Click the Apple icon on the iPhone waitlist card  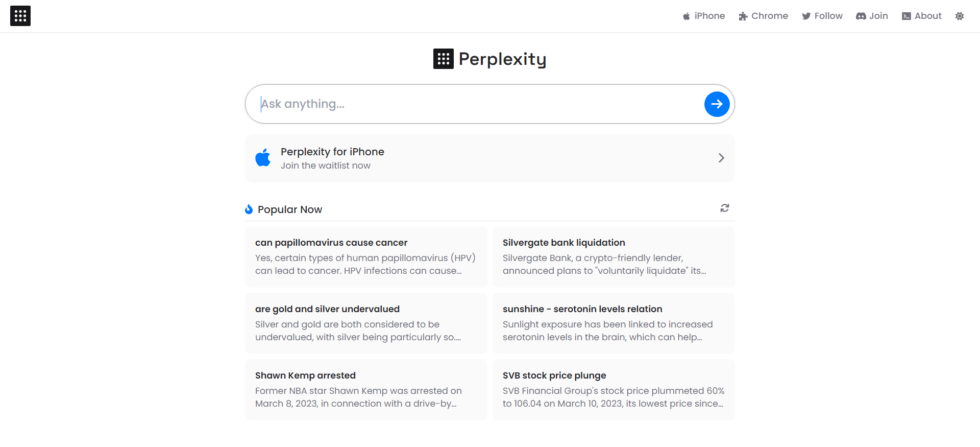pyautogui.click(x=262, y=157)
